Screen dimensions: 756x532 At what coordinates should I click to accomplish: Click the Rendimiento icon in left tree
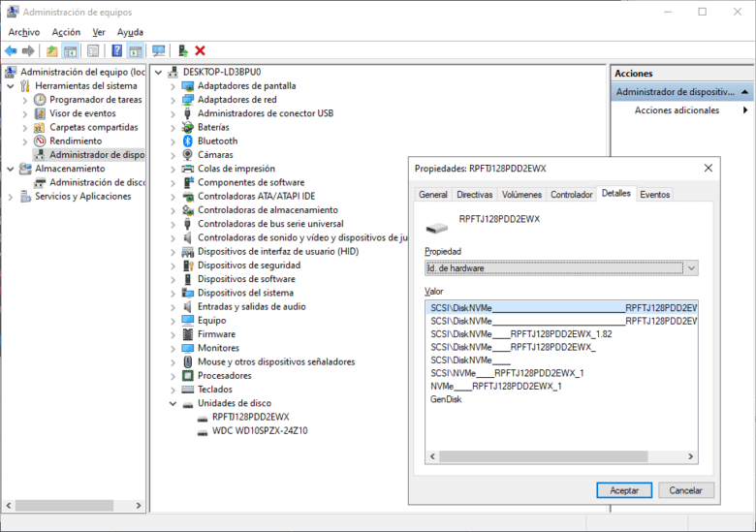[x=40, y=141]
